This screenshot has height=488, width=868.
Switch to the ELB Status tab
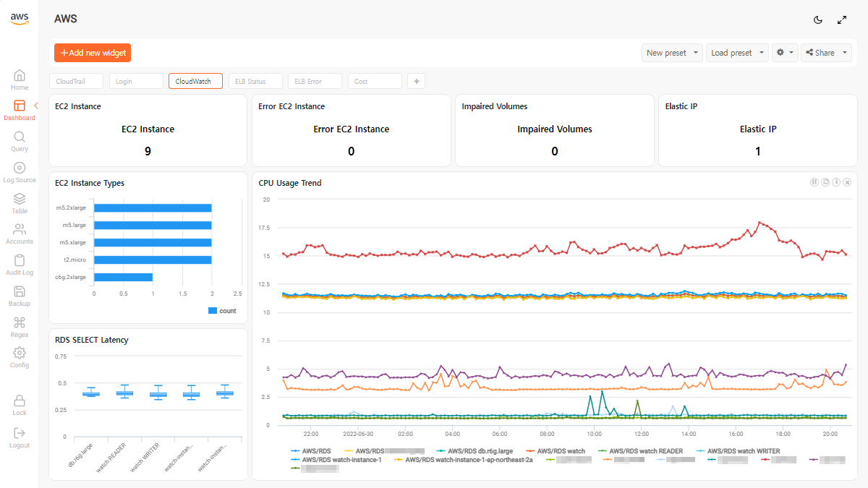[255, 82]
